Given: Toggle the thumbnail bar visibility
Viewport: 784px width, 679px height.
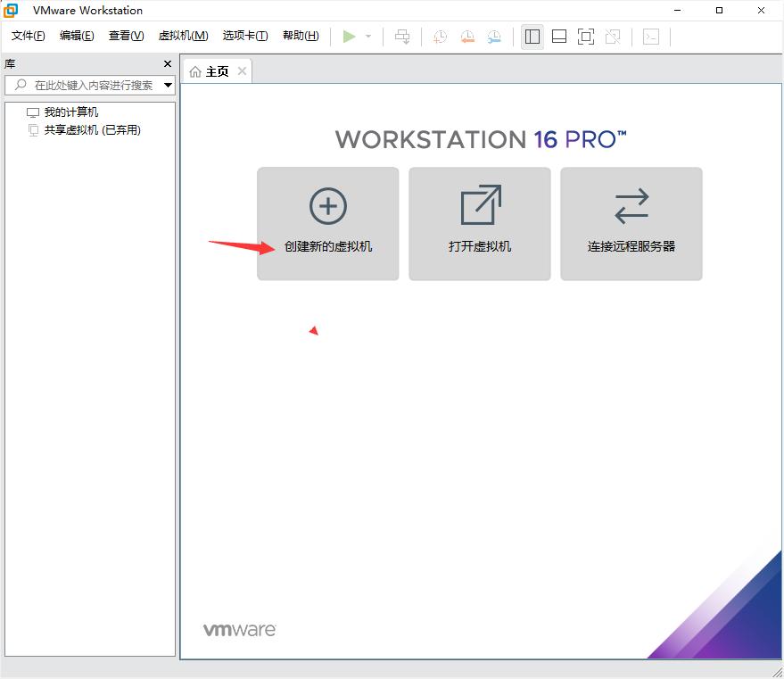Looking at the screenshot, I should 558,37.
